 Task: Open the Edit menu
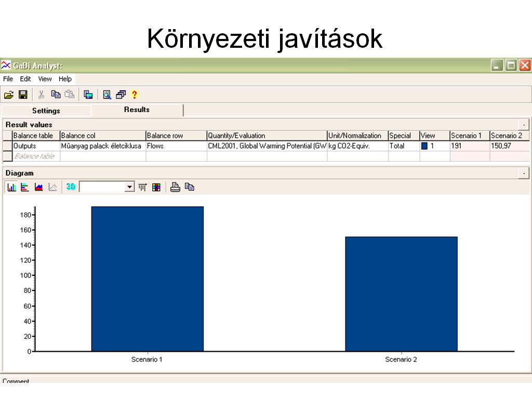(x=25, y=79)
